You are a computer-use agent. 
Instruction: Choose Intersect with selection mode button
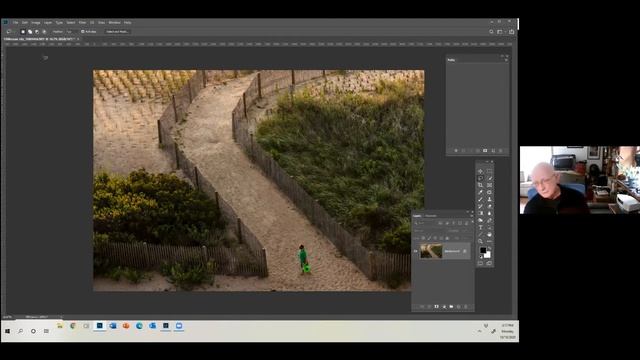pos(44,31)
